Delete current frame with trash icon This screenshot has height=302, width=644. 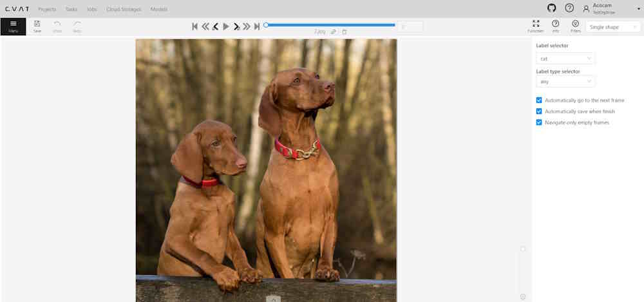click(344, 32)
